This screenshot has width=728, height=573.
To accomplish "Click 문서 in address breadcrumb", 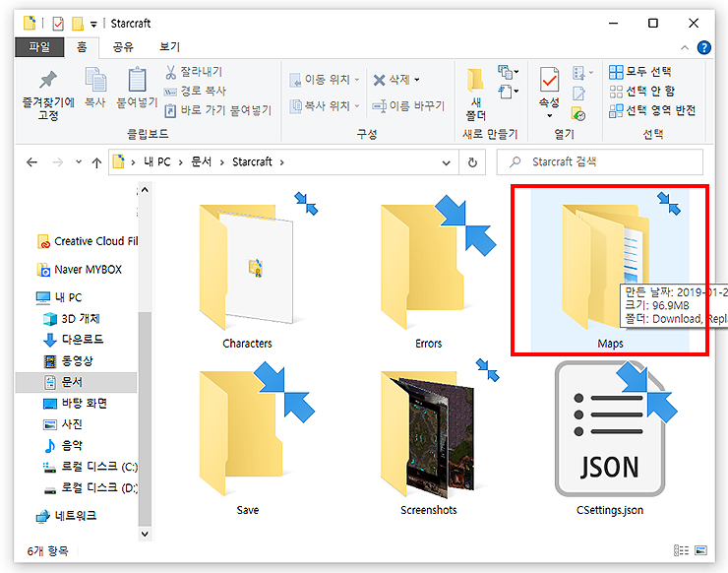I will tap(202, 162).
